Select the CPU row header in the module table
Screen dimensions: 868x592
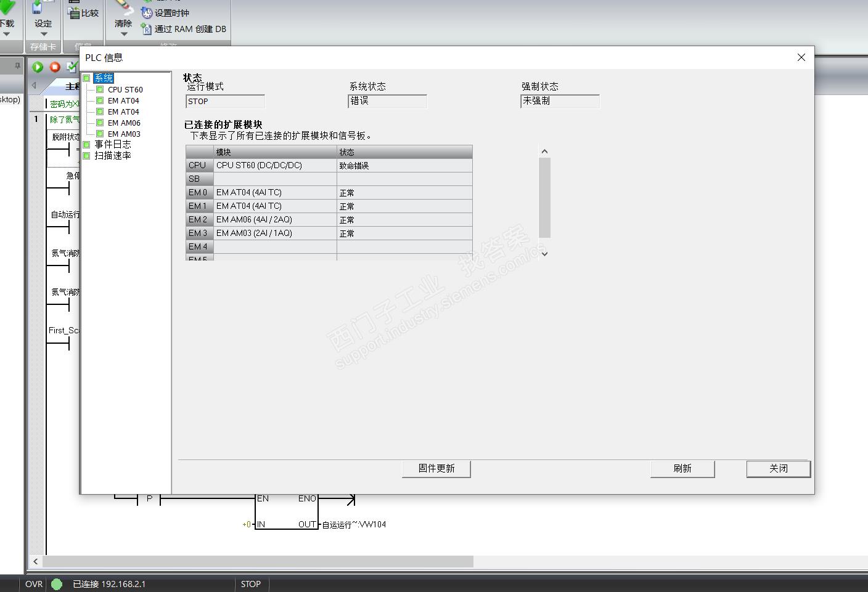[x=200, y=166]
